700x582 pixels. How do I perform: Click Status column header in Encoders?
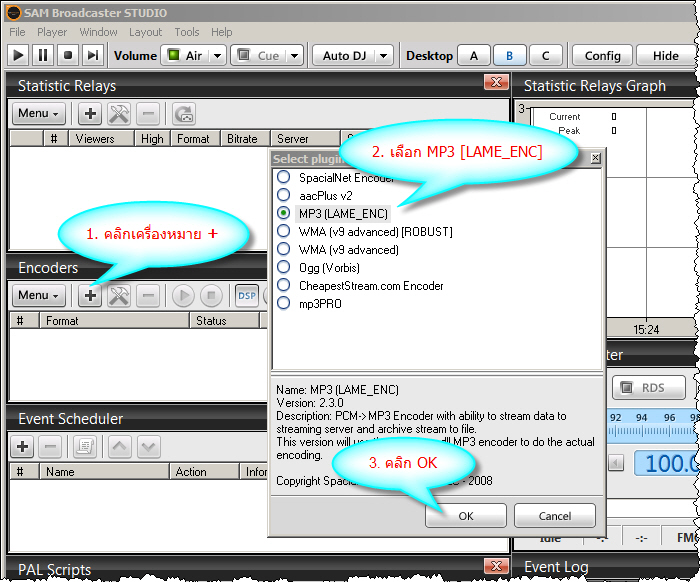tap(225, 320)
